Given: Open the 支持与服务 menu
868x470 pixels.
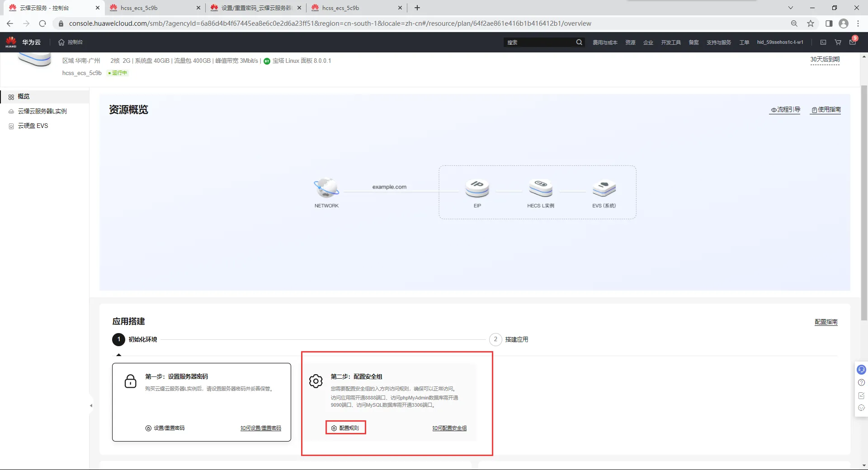Looking at the screenshot, I should coord(719,42).
